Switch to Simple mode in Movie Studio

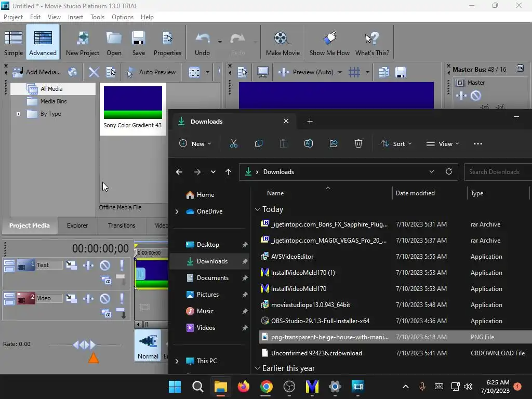[x=14, y=43]
